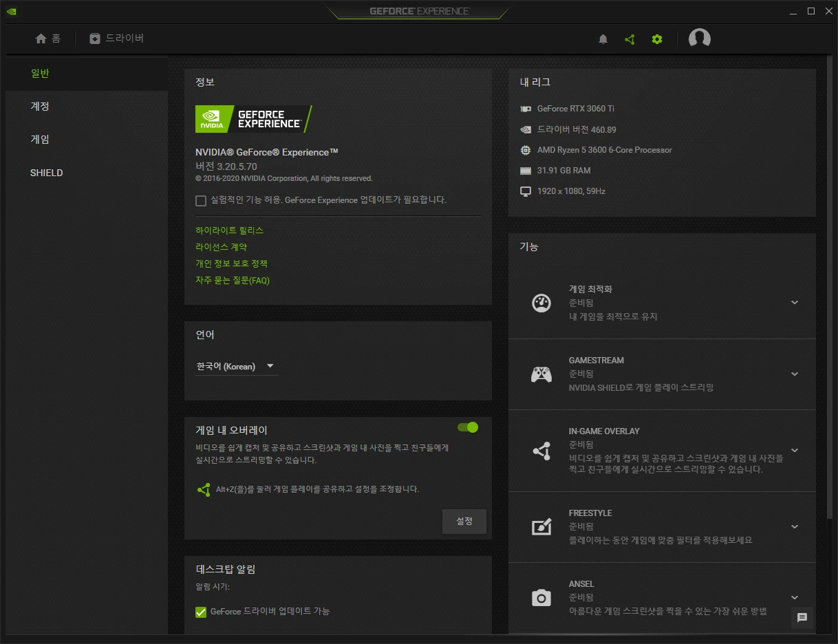Open settings via green gear icon
Viewport: 838px width, 644px height.
point(657,39)
